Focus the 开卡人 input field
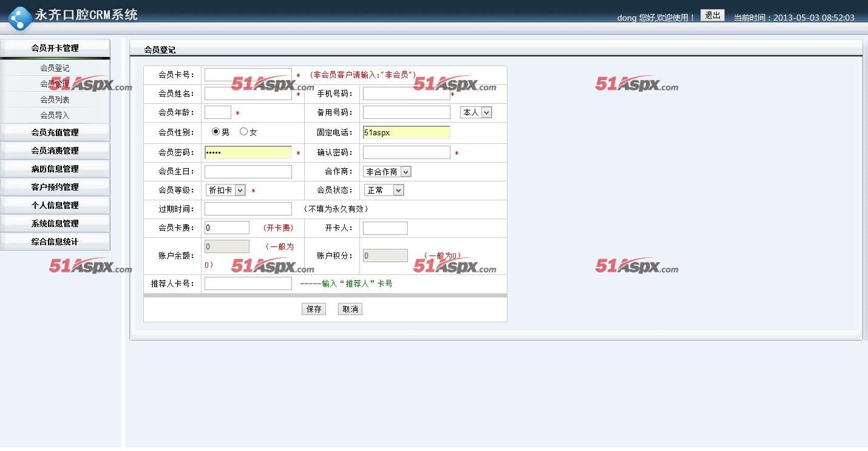Image resolution: width=868 pixels, height=451 pixels. (x=385, y=228)
